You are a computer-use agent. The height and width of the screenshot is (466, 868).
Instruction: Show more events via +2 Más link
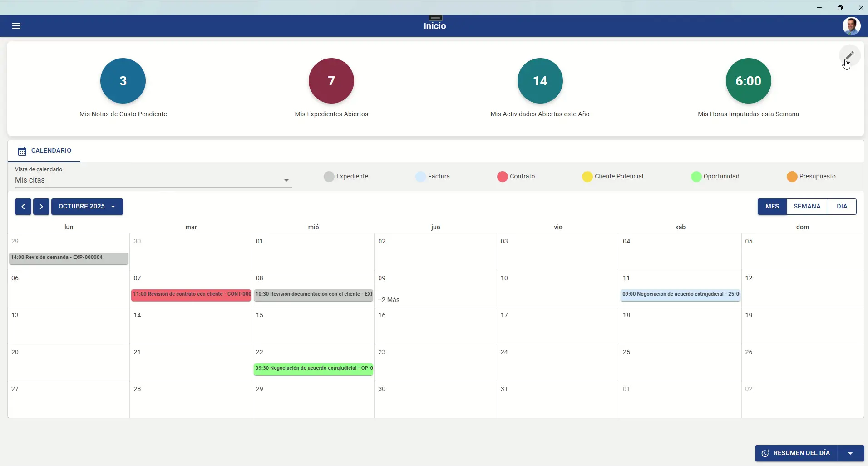(389, 300)
